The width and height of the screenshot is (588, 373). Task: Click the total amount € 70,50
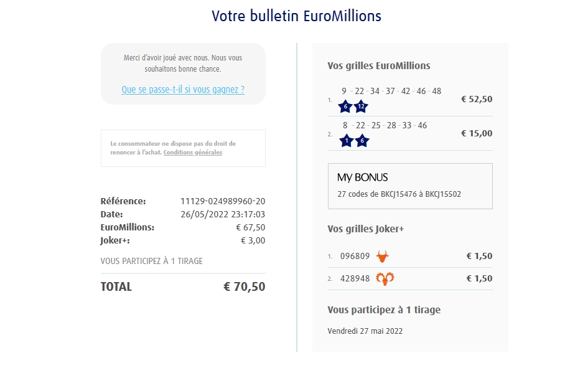click(244, 286)
